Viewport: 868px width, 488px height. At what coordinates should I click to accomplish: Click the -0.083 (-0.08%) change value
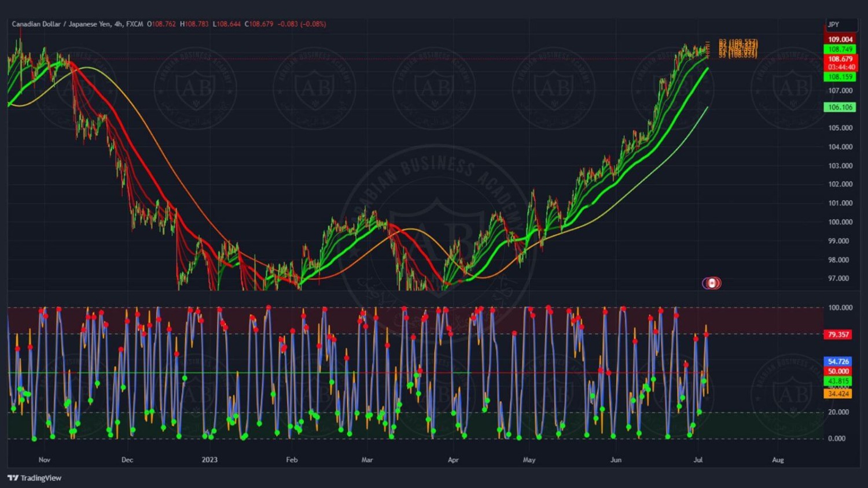pos(302,24)
